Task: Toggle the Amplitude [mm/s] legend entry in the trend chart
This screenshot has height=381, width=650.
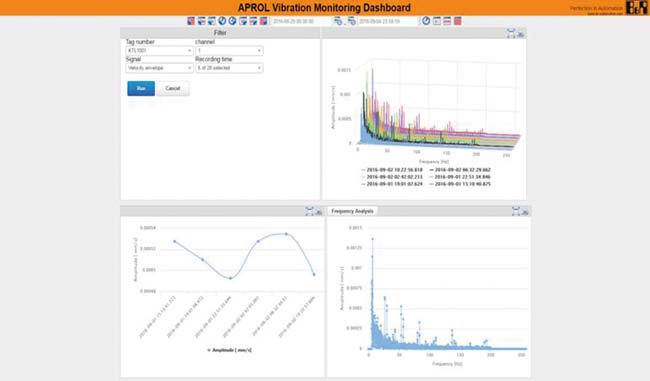Action: (x=229, y=350)
